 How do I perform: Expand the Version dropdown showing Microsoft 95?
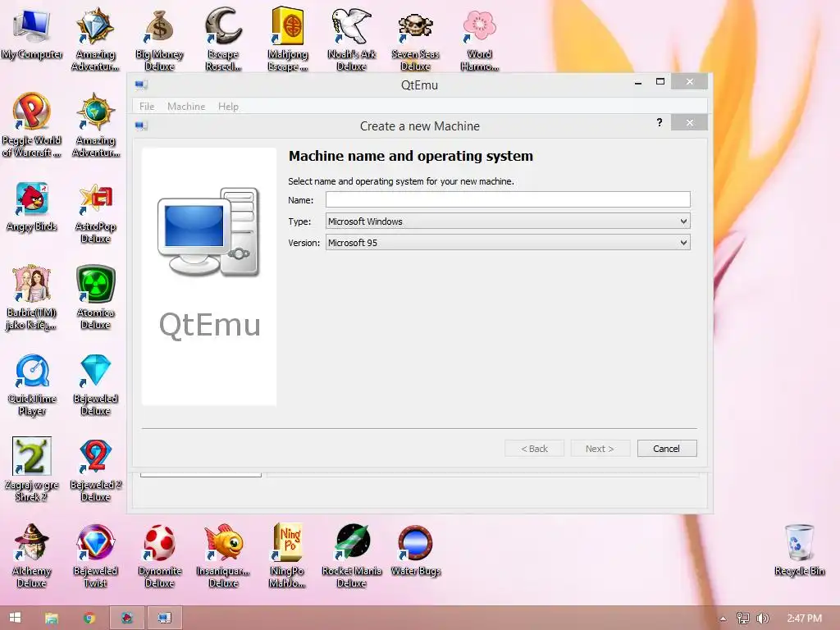(x=507, y=243)
